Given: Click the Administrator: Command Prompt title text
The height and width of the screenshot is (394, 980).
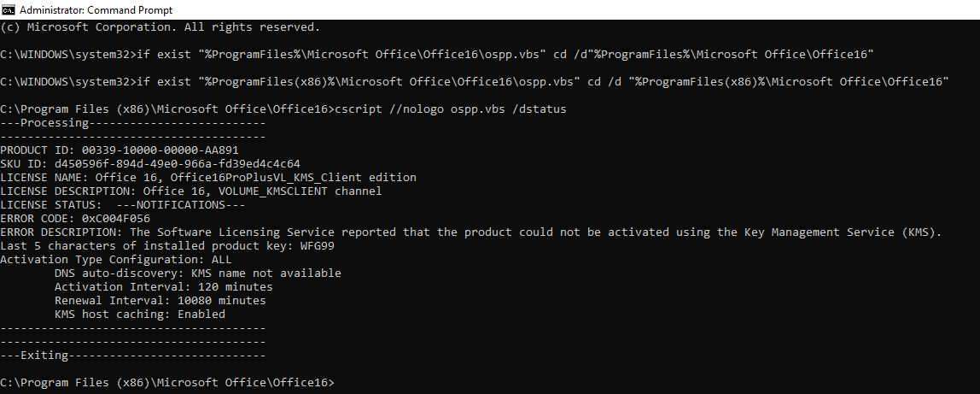Looking at the screenshot, I should pos(96,10).
